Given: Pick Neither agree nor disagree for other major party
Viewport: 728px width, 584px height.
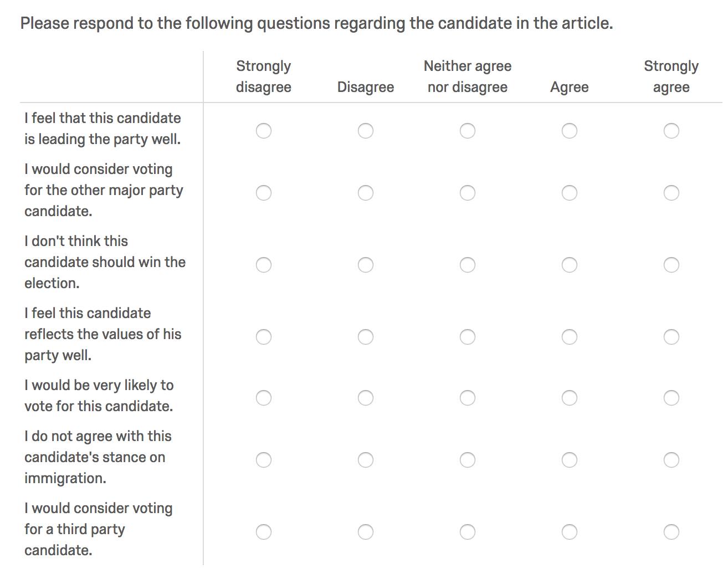Looking at the screenshot, I should [468, 193].
